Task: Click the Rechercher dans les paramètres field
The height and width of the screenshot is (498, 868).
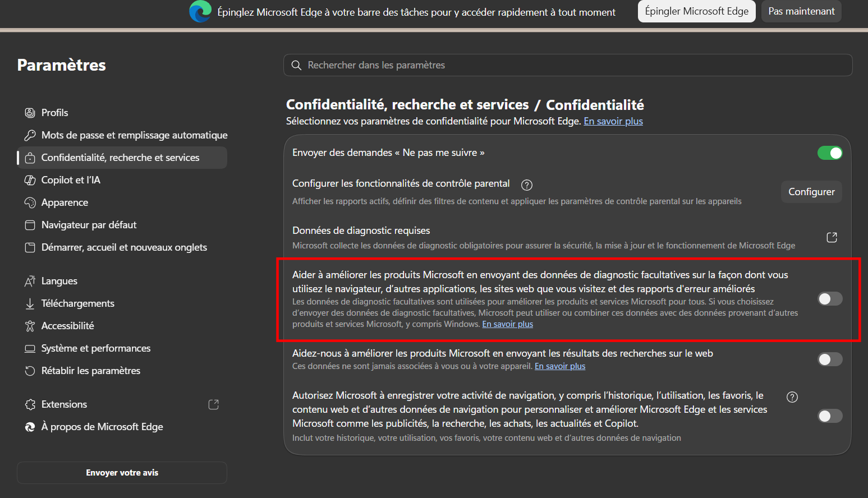Action: tap(568, 65)
